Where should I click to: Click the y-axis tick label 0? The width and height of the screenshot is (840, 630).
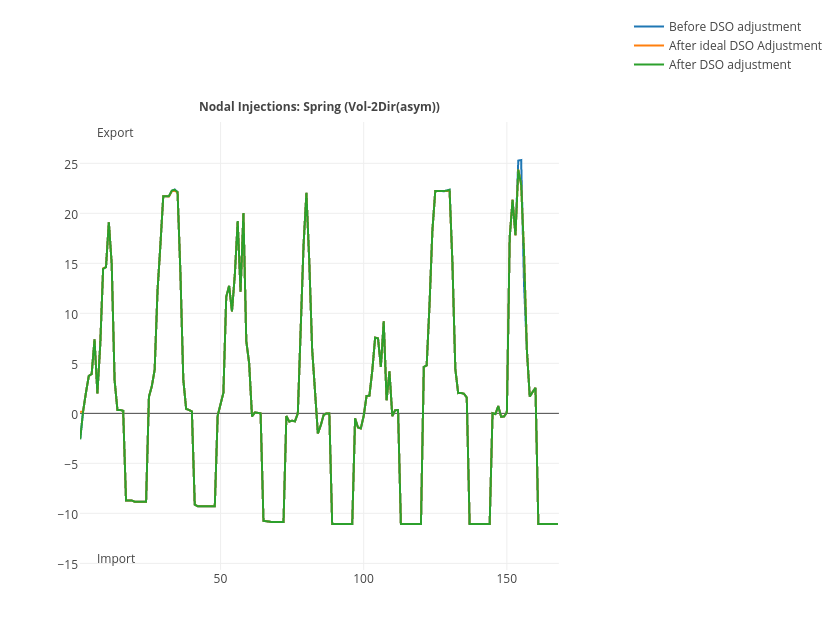pos(74,414)
